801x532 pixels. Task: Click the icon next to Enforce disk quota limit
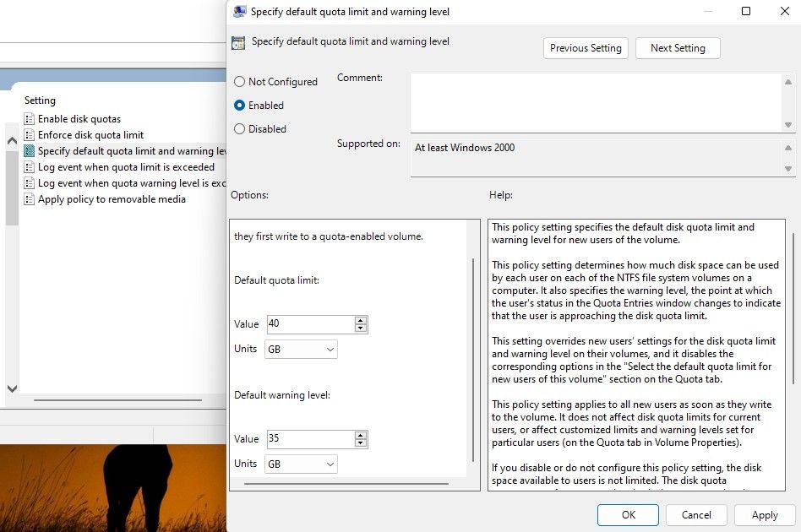pos(30,135)
